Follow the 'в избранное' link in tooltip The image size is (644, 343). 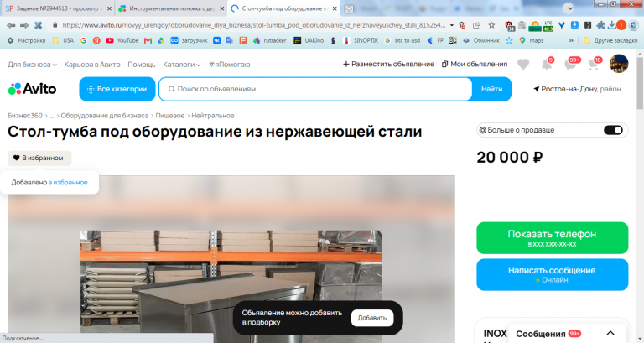pyautogui.click(x=68, y=182)
